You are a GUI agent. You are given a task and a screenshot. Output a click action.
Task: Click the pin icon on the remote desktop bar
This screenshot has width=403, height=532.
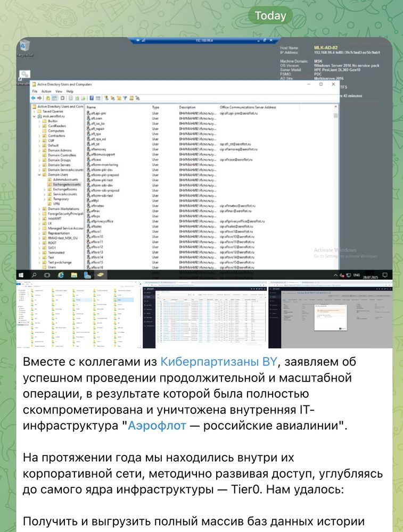point(138,40)
